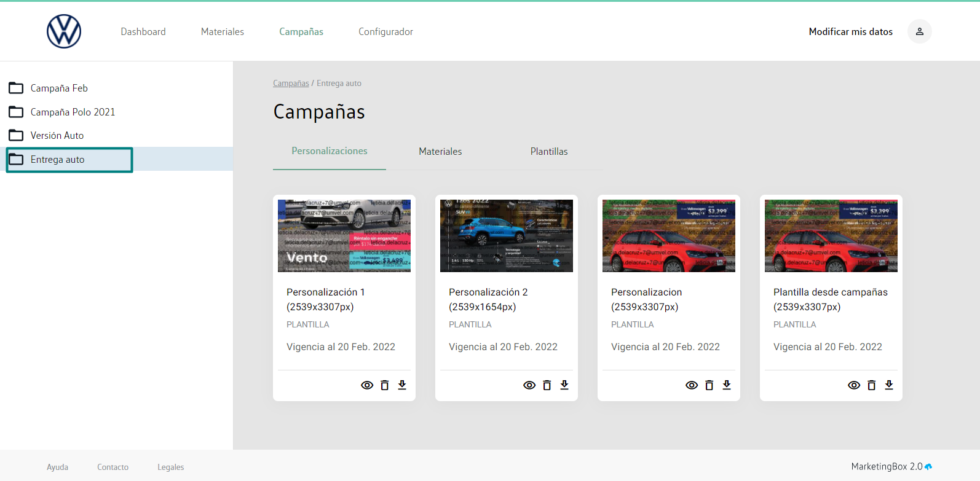This screenshot has width=980, height=481.
Task: Open thumbnail of Plantilla desde campañas
Action: pos(831,236)
